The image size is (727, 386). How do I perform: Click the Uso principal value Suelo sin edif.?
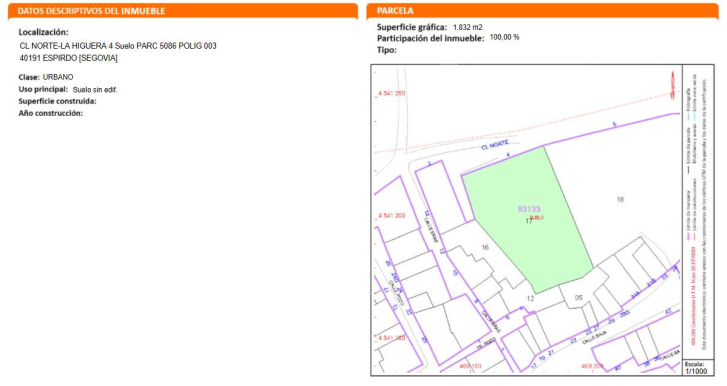[95, 89]
